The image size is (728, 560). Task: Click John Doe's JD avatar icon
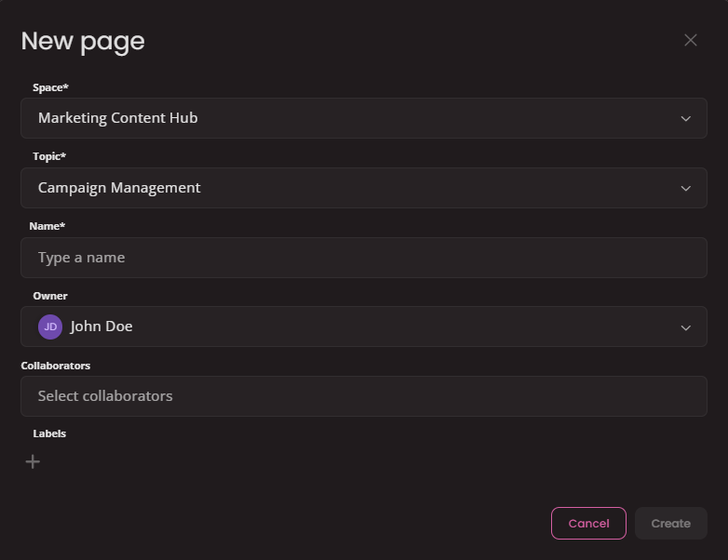point(50,327)
